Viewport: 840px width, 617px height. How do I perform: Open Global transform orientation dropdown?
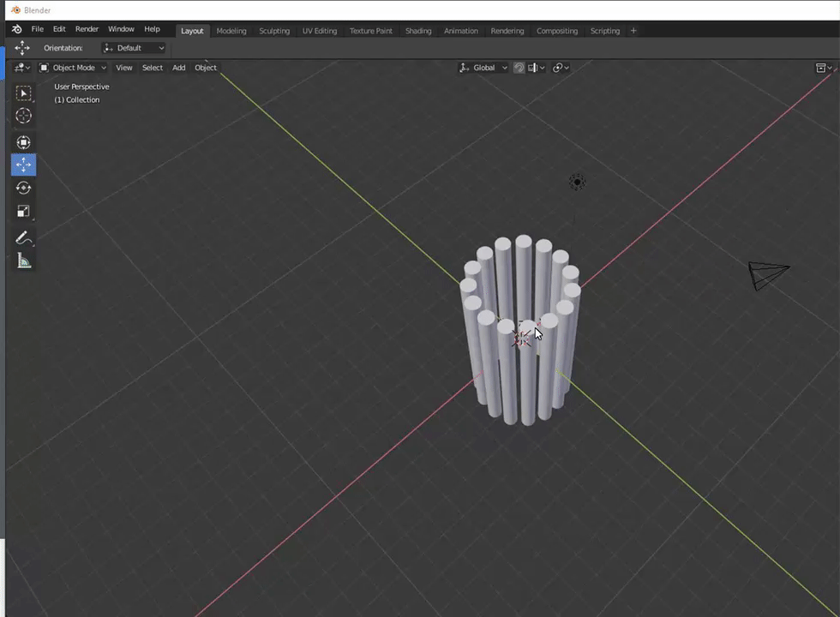[x=483, y=68]
